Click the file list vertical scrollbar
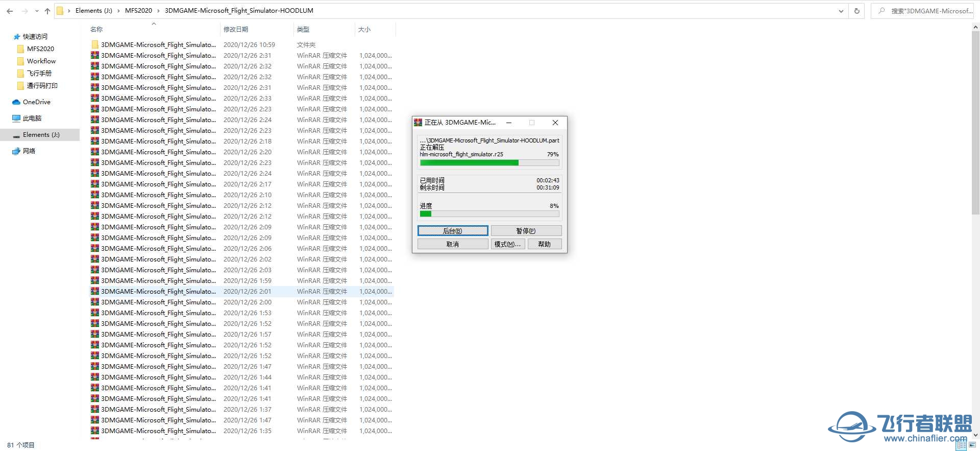980x451 pixels. tap(975, 123)
